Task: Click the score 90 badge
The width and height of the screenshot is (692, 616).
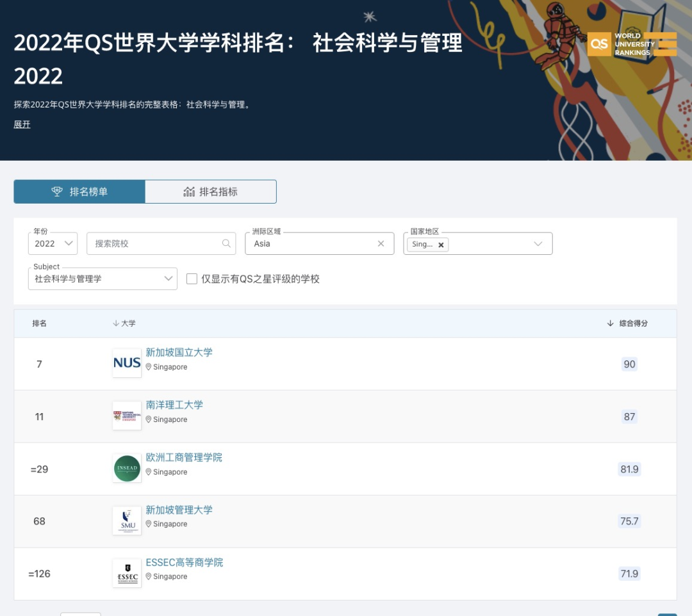Action: pyautogui.click(x=629, y=364)
